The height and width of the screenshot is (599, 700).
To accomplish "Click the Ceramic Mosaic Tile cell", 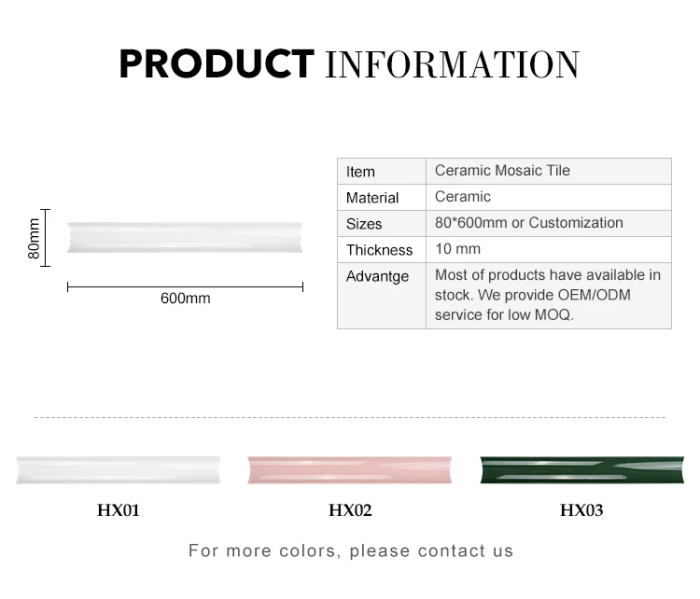I will click(x=502, y=171).
